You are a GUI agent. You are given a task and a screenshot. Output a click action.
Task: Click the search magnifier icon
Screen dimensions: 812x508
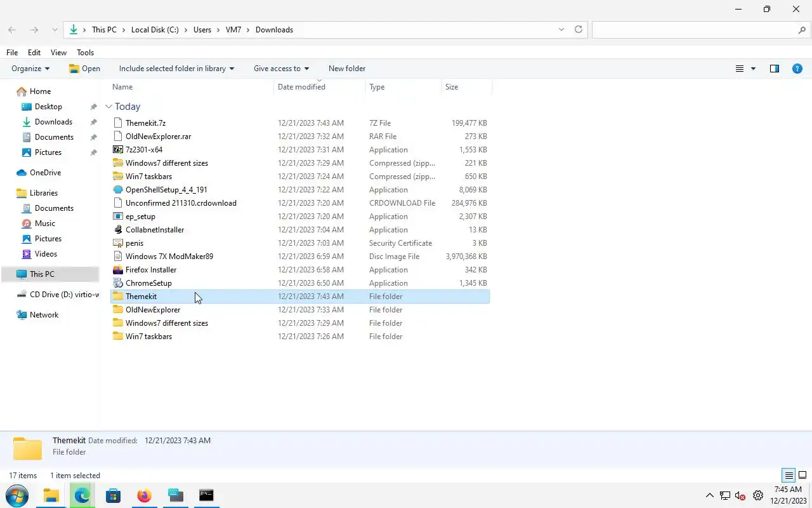(x=803, y=30)
